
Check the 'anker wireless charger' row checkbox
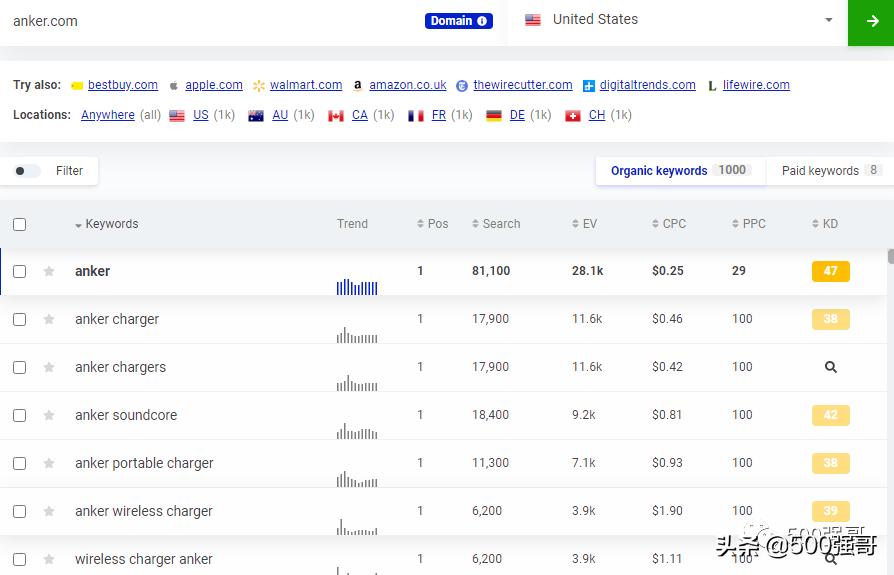pyautogui.click(x=19, y=512)
